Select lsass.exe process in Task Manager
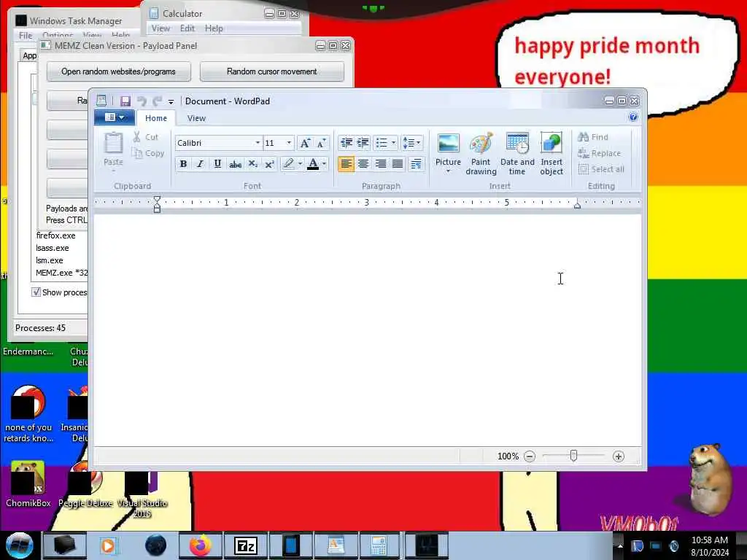 pyautogui.click(x=53, y=248)
